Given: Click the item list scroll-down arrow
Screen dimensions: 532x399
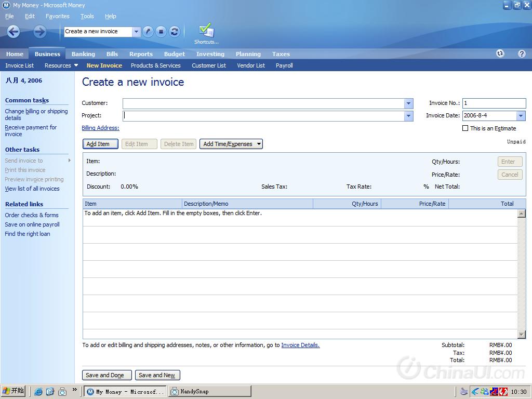Looking at the screenshot, I should (522, 334).
